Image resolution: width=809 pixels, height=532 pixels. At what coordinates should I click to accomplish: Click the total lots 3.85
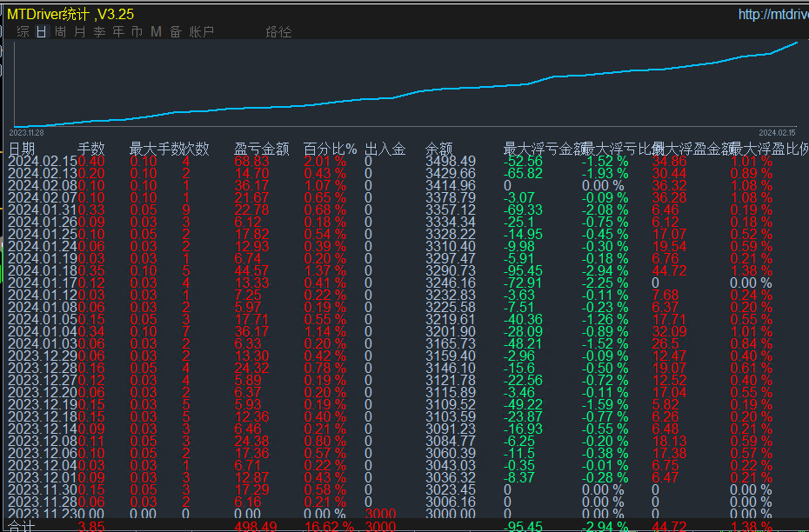click(90, 527)
